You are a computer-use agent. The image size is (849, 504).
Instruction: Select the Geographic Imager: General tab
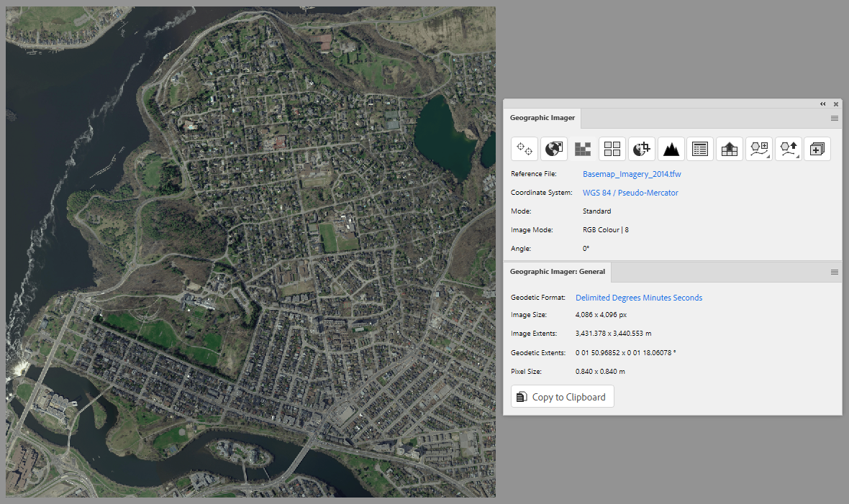point(558,272)
